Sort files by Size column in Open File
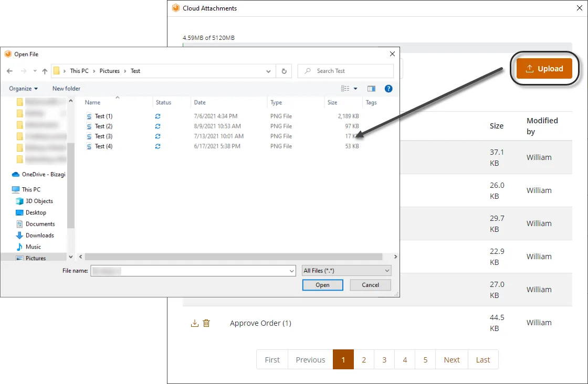 (332, 102)
